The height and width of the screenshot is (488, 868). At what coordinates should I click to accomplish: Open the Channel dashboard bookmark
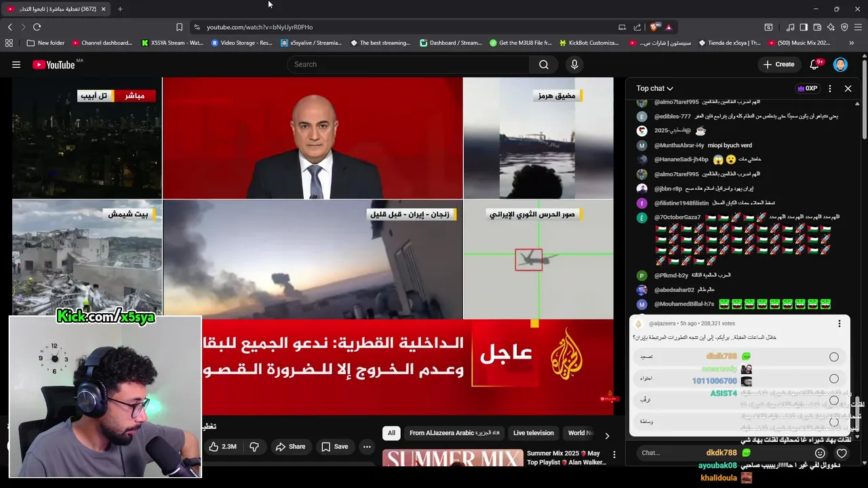coord(102,43)
